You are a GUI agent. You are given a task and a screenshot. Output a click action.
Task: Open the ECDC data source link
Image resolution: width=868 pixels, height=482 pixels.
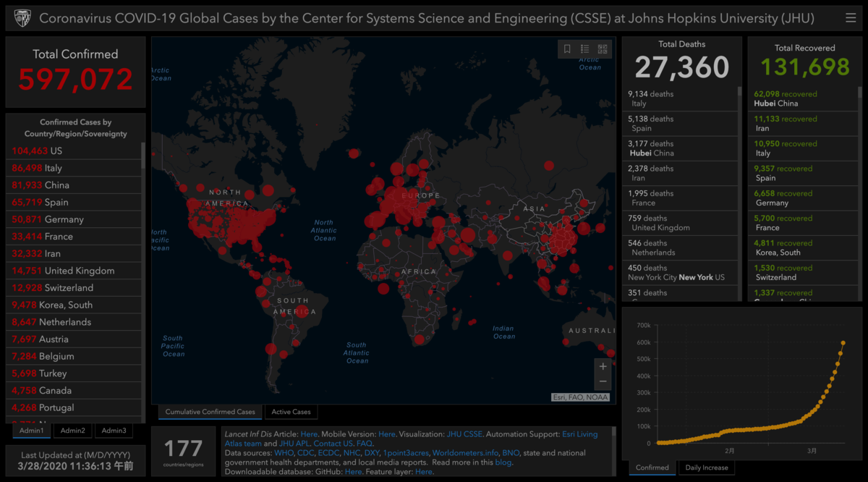click(x=328, y=453)
